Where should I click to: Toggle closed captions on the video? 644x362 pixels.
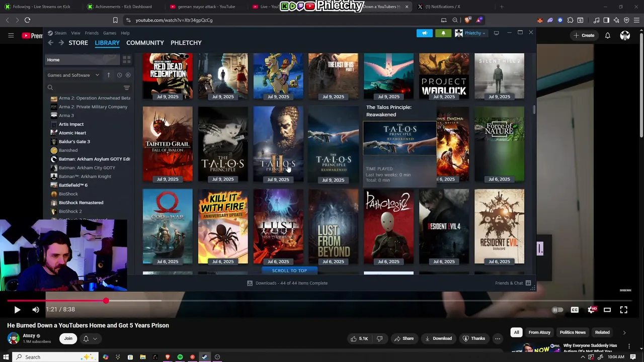(x=575, y=310)
